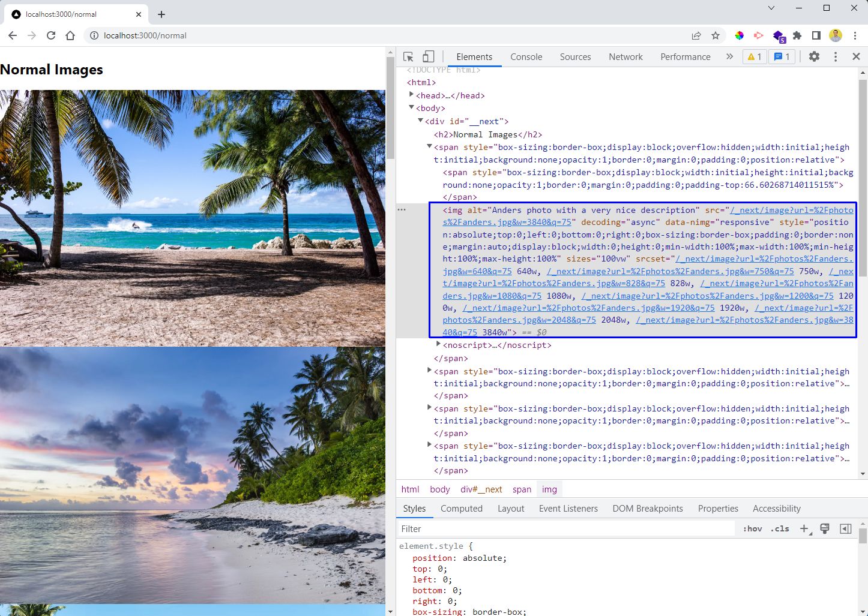Image resolution: width=868 pixels, height=616 pixels.
Task: Select html in the breadcrumb
Action: point(410,489)
